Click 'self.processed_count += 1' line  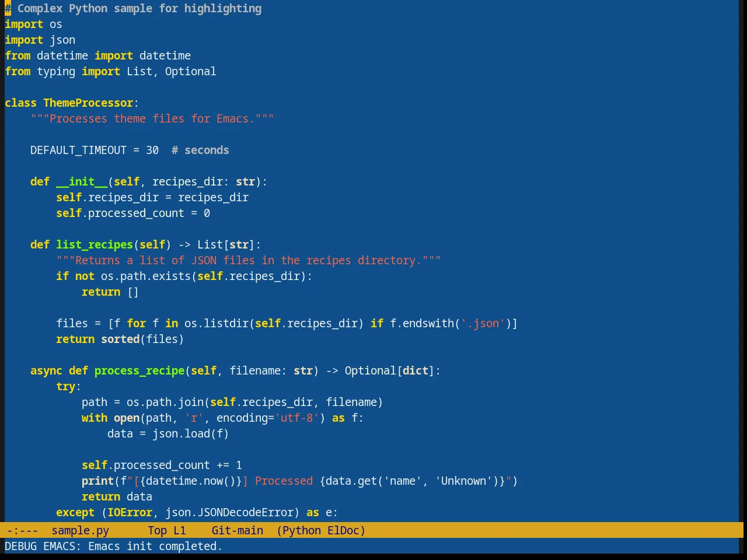pyautogui.click(x=162, y=465)
